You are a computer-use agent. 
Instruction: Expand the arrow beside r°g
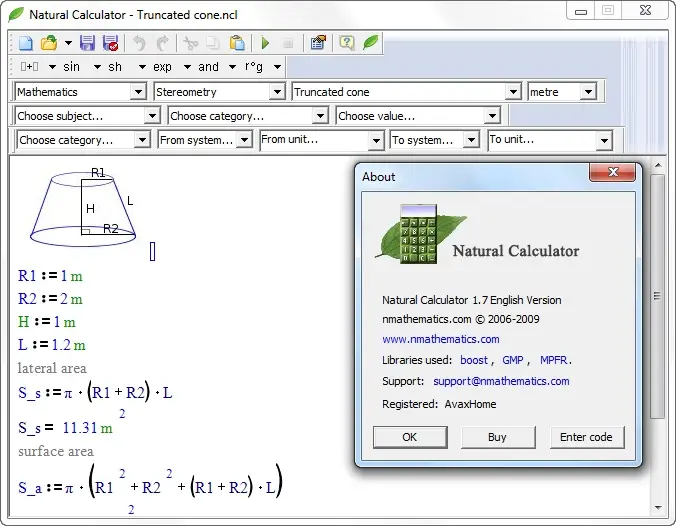pos(278,67)
